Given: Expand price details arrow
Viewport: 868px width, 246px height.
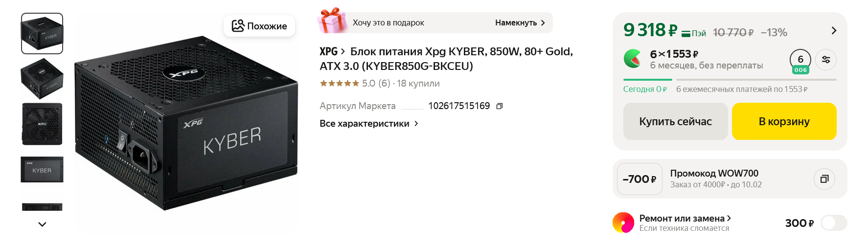Looking at the screenshot, I should tap(834, 30).
